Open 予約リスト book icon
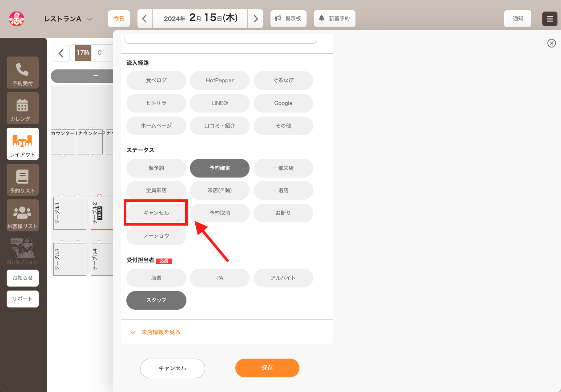 (x=22, y=179)
